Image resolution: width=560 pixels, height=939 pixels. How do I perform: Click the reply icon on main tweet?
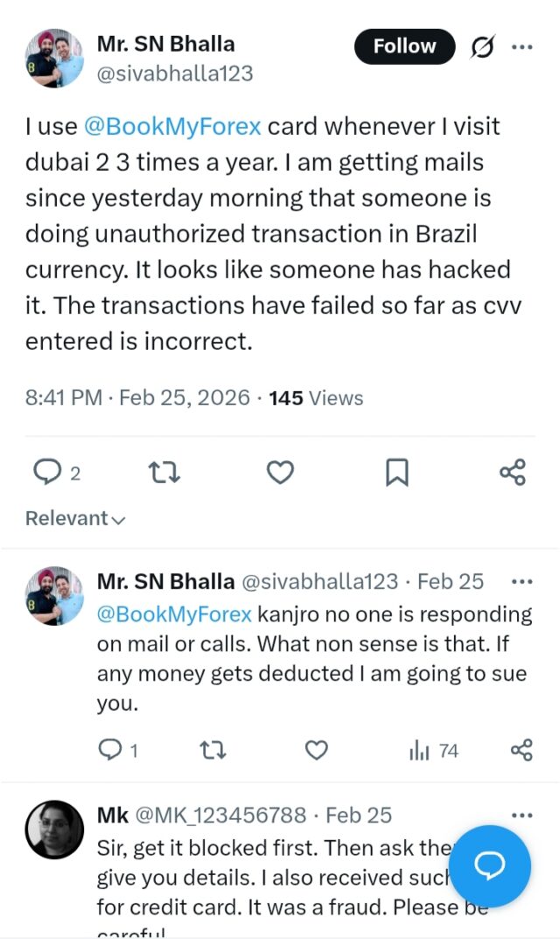(45, 473)
